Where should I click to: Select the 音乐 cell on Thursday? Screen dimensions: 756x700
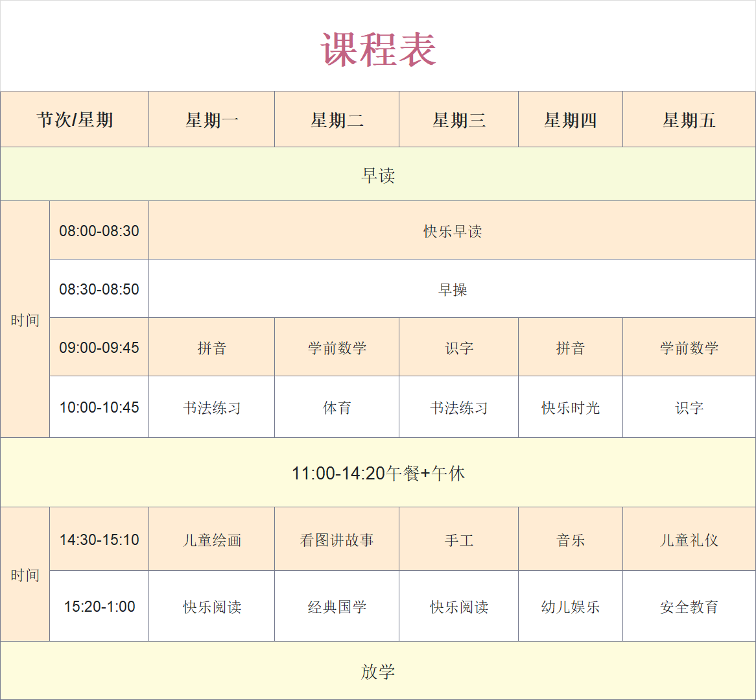point(570,540)
